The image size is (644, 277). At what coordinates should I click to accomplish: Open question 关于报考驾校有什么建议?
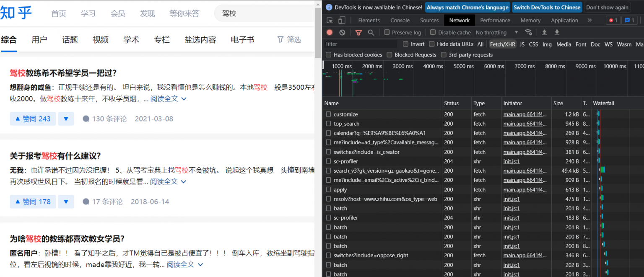[55, 156]
